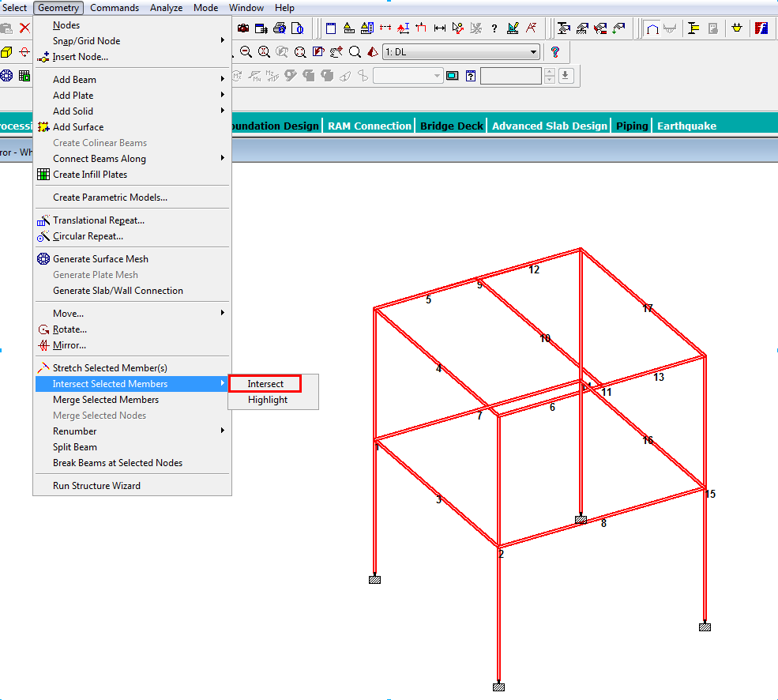The image size is (778, 700).
Task: Click the red and blue 'f' icon
Action: pyautogui.click(x=761, y=28)
